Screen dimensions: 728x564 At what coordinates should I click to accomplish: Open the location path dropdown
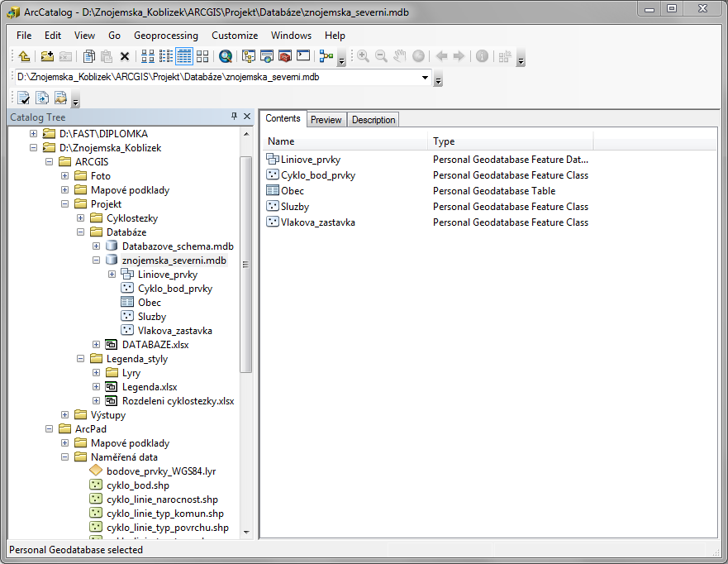(425, 78)
